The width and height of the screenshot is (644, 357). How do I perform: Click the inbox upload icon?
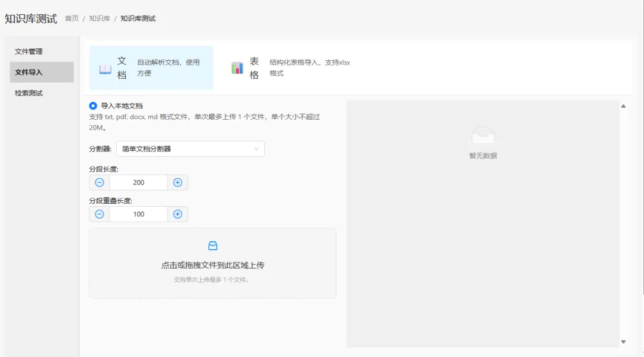[x=212, y=246]
